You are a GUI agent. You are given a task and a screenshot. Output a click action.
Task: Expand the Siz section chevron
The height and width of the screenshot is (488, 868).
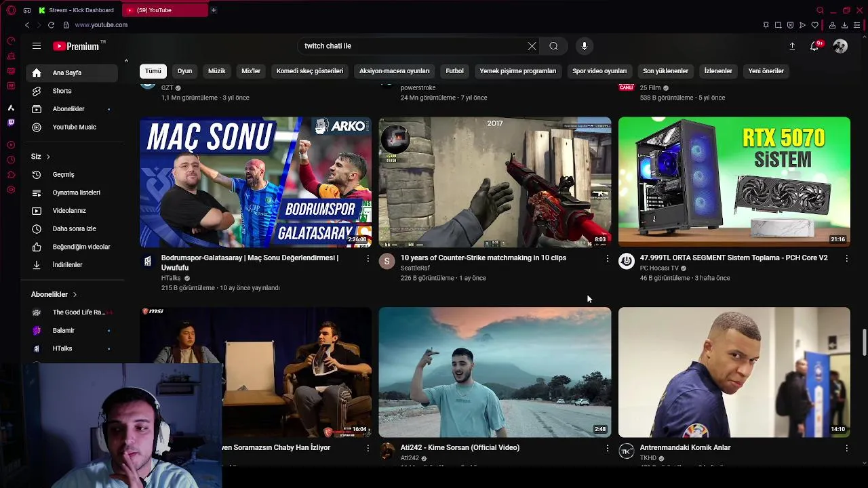[48, 157]
